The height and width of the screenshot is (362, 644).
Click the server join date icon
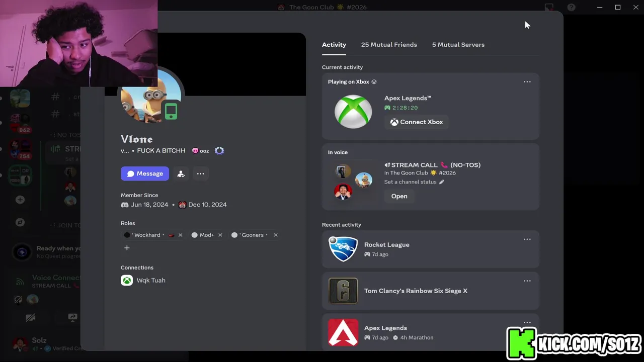[x=182, y=205]
